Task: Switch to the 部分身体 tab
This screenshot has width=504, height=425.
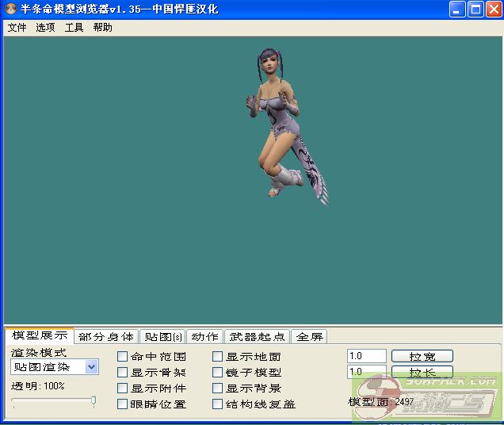Action: point(106,337)
